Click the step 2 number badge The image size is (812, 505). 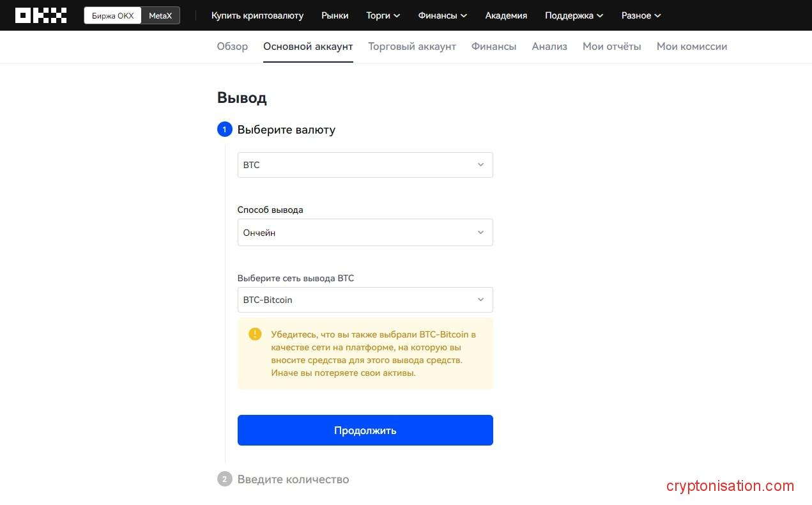[224, 479]
